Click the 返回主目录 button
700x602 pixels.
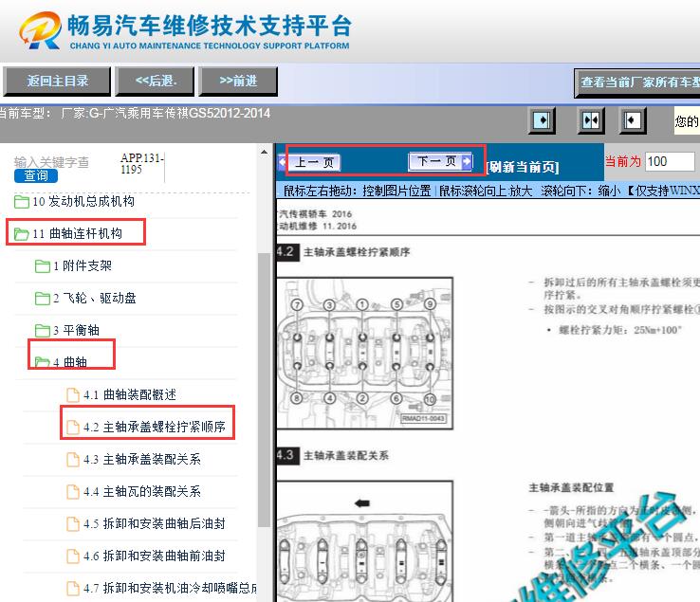pos(57,82)
